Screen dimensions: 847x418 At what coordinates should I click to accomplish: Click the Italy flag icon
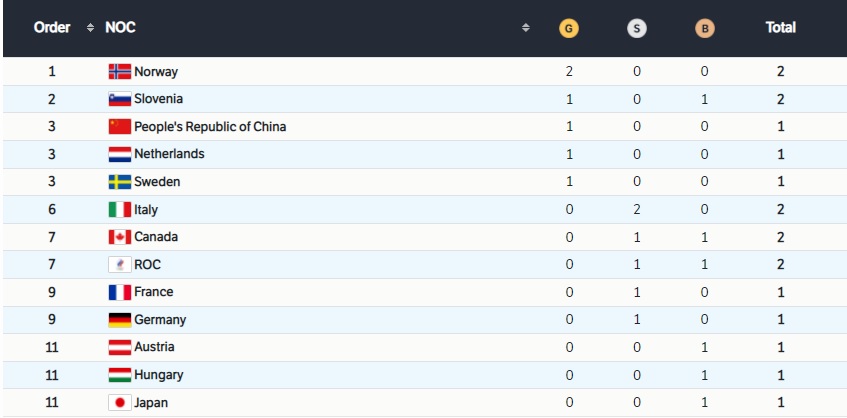[x=119, y=210]
